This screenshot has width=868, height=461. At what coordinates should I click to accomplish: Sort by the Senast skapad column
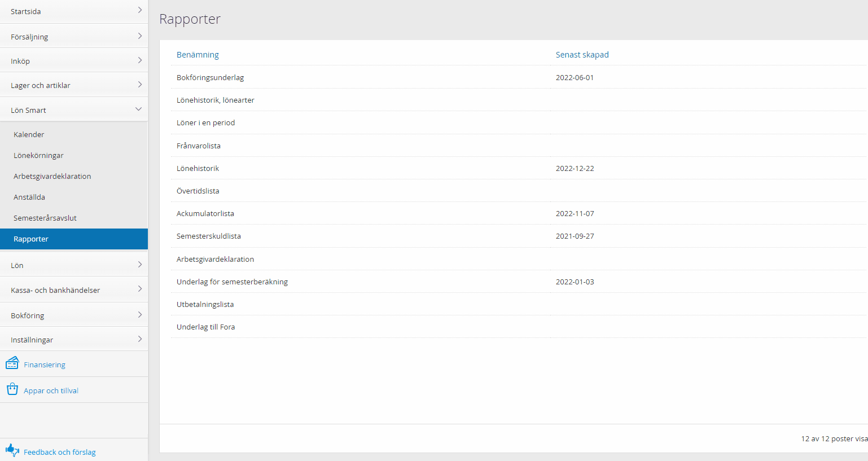(582, 55)
